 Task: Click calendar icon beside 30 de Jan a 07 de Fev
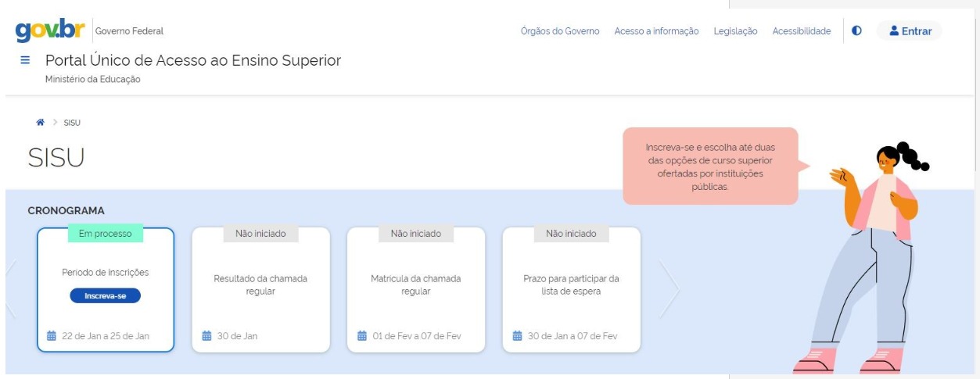click(517, 336)
